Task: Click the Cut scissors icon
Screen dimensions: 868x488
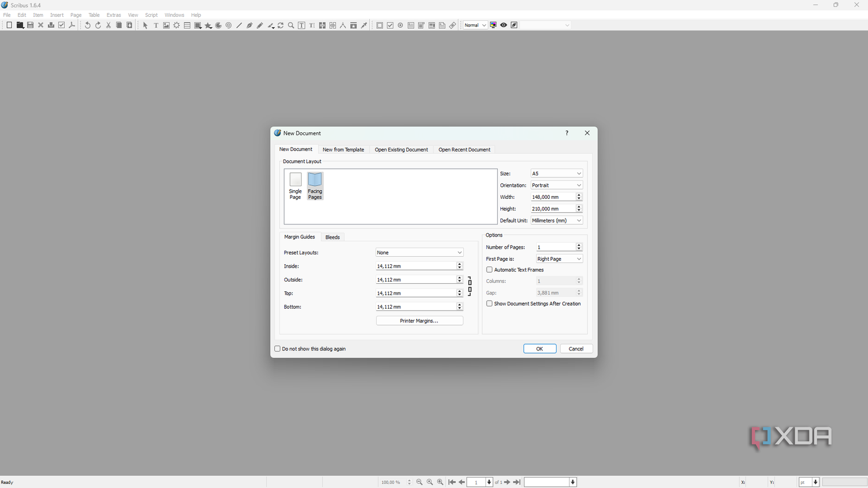Action: point(108,25)
